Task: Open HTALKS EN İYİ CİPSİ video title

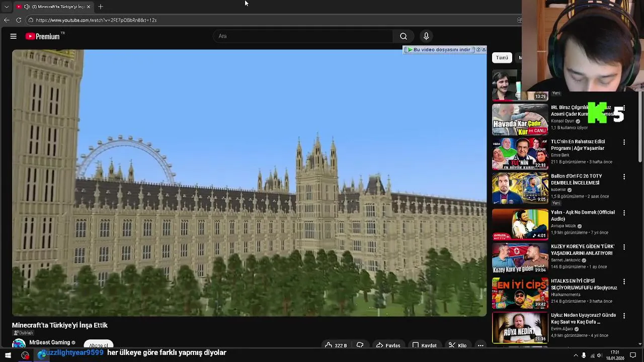Action: [x=584, y=284]
